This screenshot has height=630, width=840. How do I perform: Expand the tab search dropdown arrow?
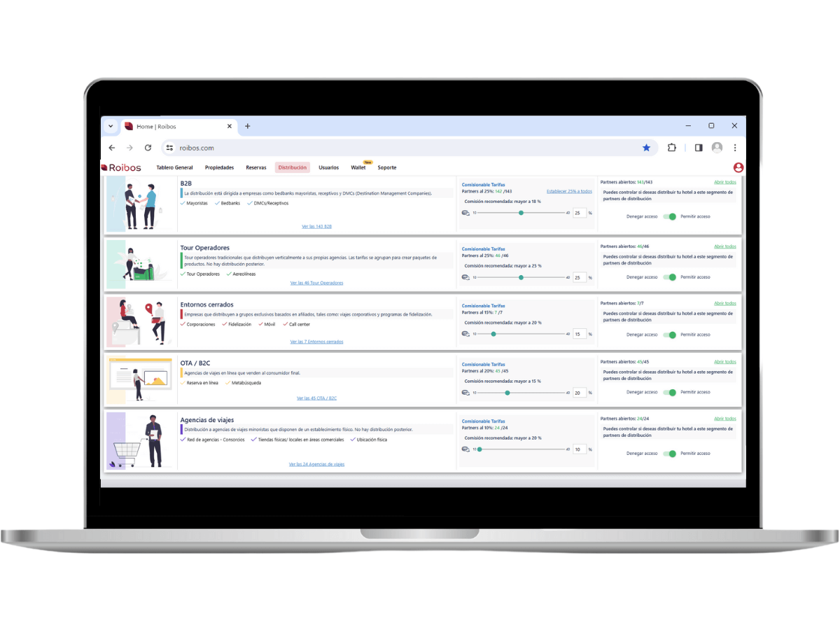coord(111,126)
